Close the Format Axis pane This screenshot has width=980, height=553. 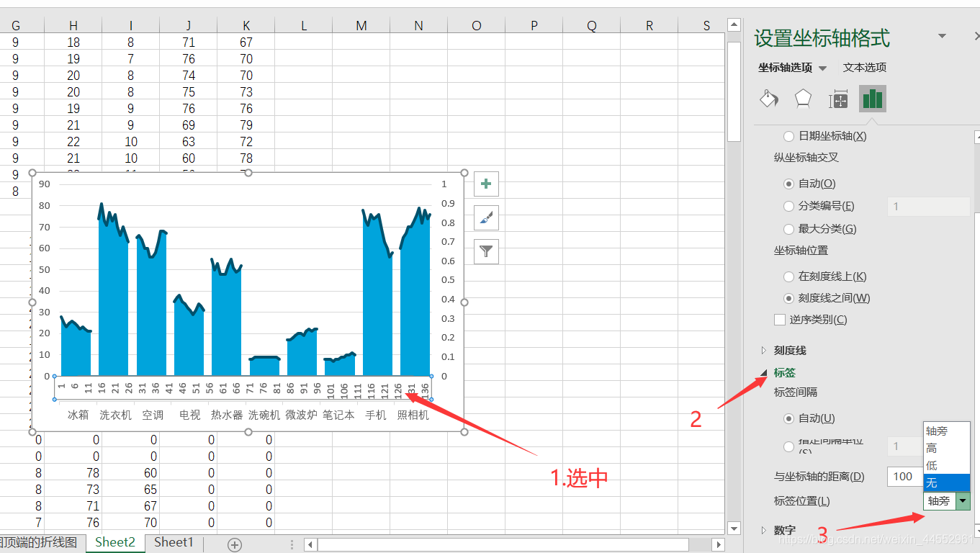(x=976, y=36)
